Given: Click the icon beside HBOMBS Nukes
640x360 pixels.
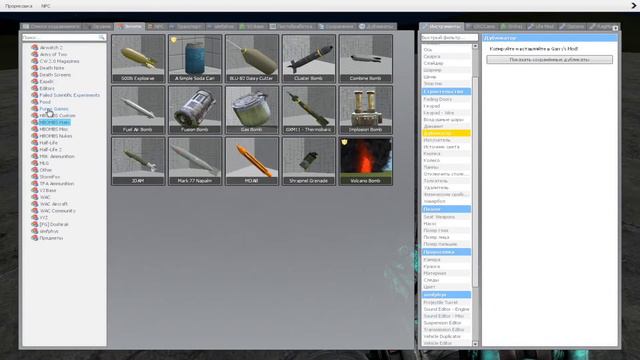Looking at the screenshot, I should click(35, 136).
